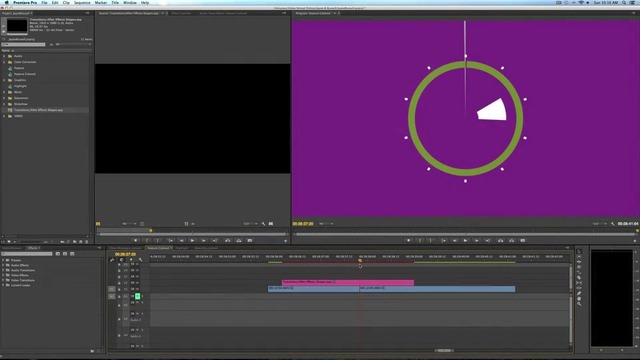Click Extract button in Program monitor
Screen dimensions: 640x360
(511, 240)
